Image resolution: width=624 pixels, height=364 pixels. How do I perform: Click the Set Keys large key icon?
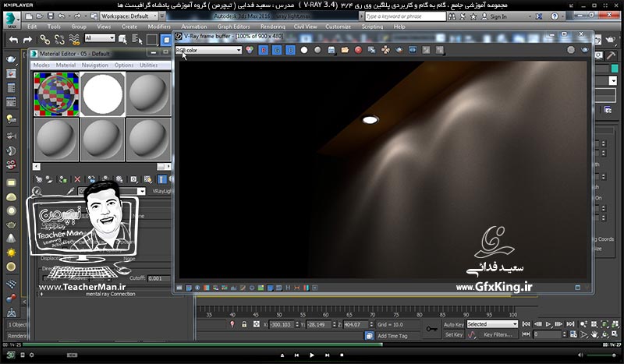pos(431,330)
